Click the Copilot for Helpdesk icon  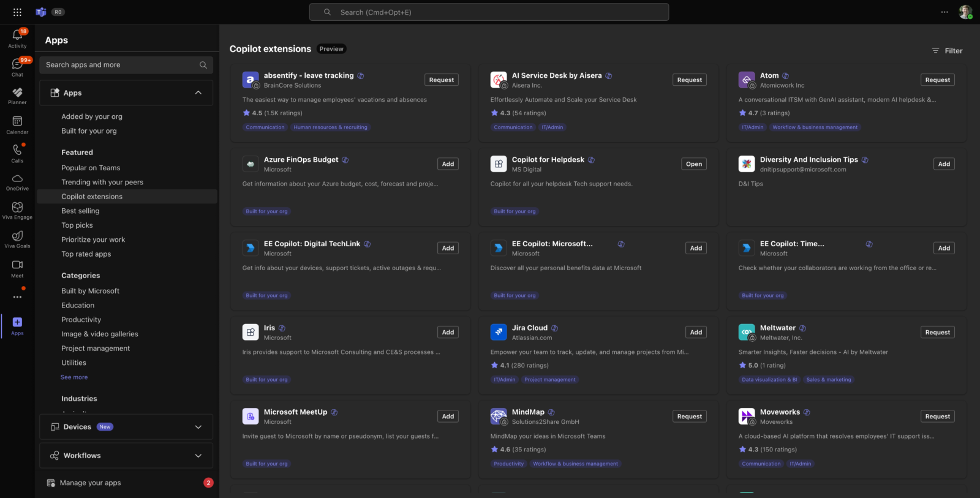[x=499, y=164]
